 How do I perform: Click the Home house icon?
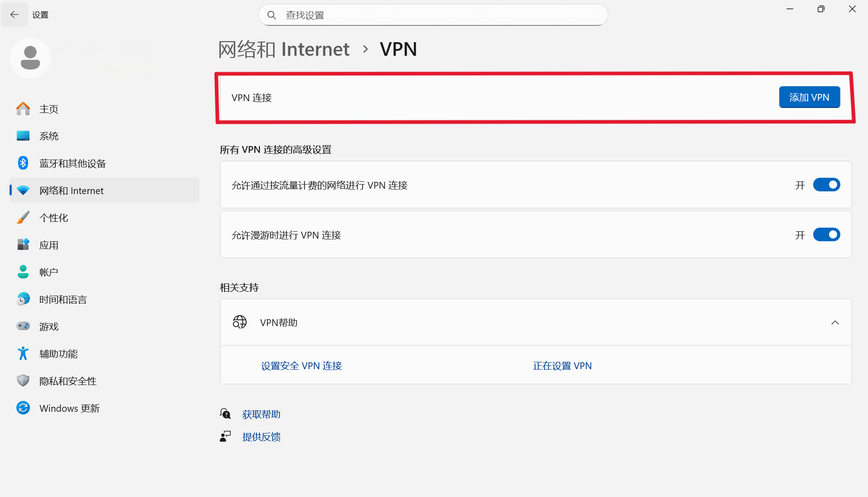tap(23, 109)
